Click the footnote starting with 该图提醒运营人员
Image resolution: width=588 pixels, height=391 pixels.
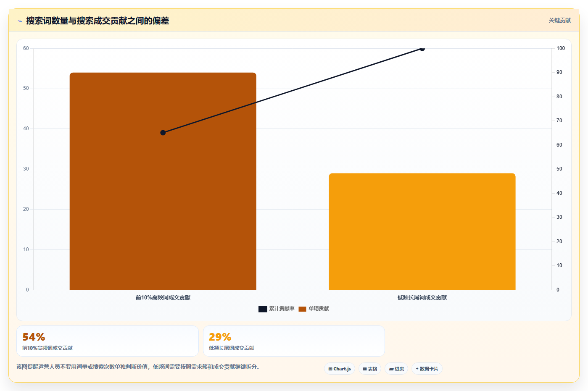coord(139,367)
